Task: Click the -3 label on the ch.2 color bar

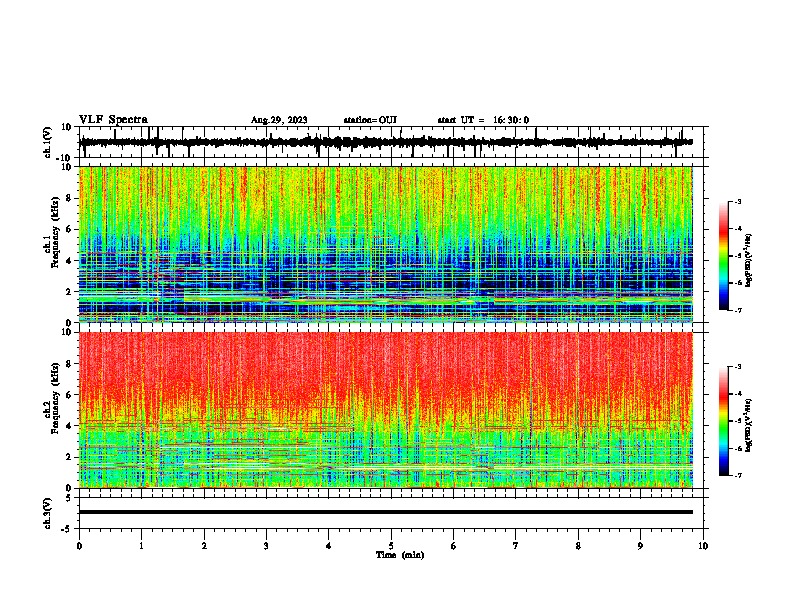Action: (737, 367)
